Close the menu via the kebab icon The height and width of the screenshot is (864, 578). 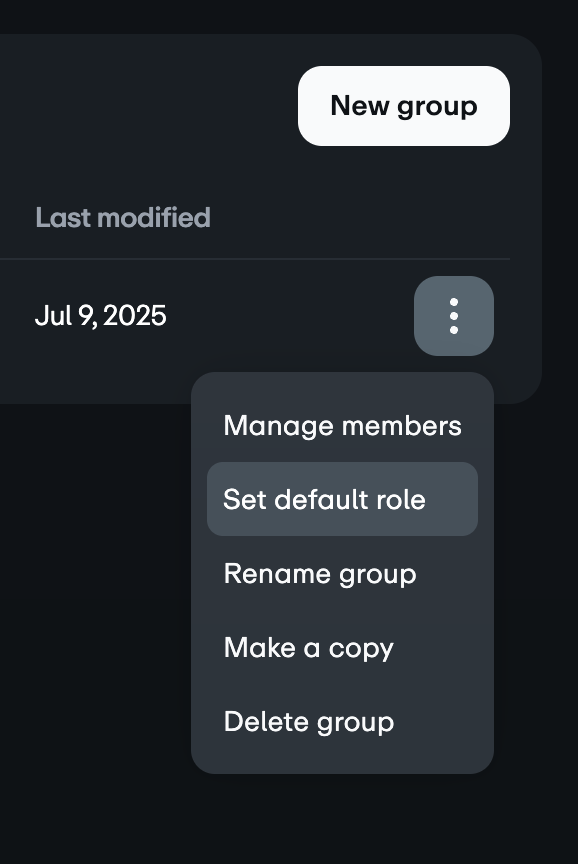click(x=453, y=316)
